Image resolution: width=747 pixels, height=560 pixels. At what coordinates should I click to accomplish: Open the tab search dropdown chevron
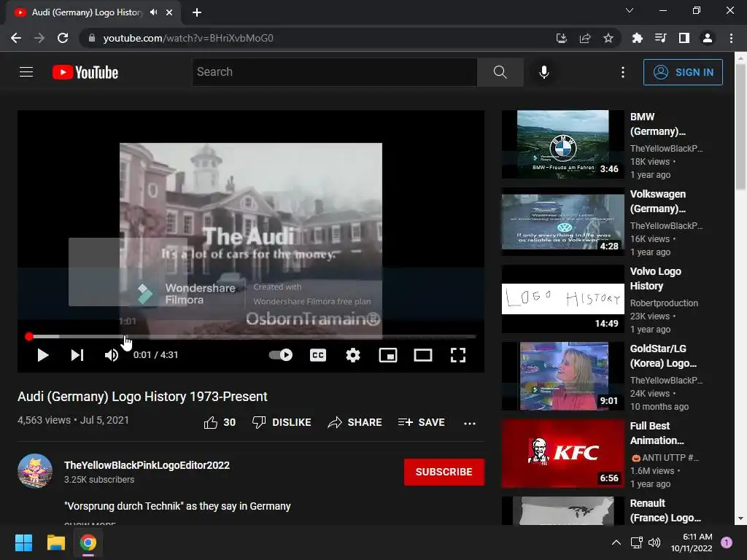(630, 10)
